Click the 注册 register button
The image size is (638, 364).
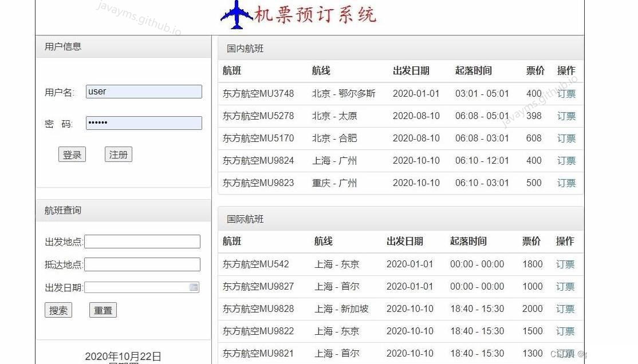tap(119, 155)
